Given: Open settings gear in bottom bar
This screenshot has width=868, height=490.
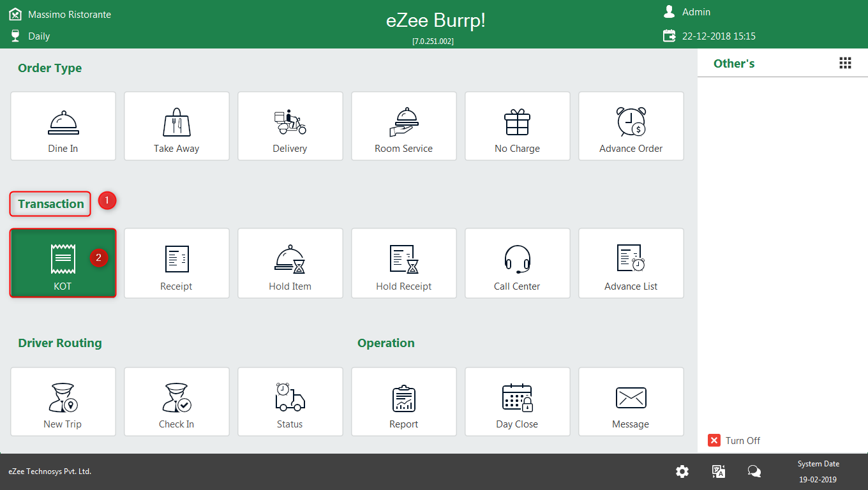Looking at the screenshot, I should click(682, 471).
